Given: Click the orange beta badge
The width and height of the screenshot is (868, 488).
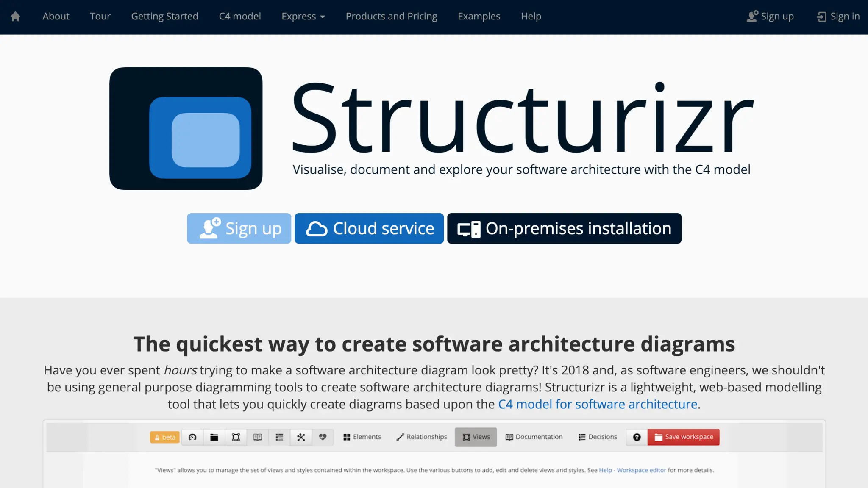Looking at the screenshot, I should coord(165,437).
